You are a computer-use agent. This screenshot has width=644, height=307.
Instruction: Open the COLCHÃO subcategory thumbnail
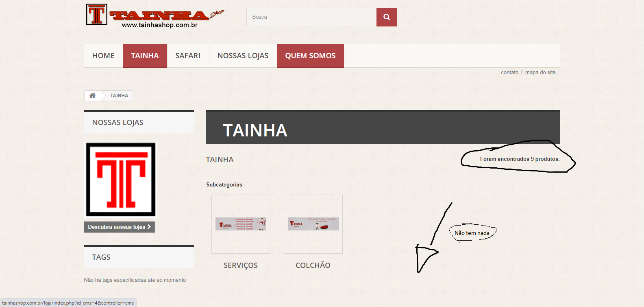tap(313, 224)
